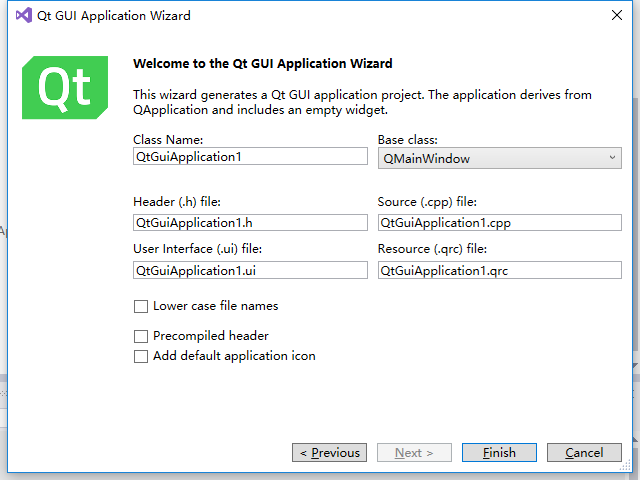Click the "Base class:" label
This screenshot has height=480, width=640.
[407, 140]
